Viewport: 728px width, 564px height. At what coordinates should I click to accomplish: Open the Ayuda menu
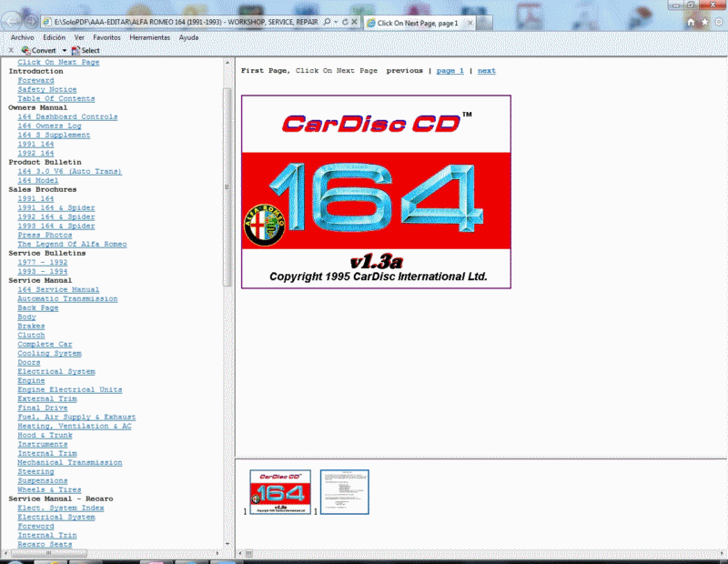point(188,37)
